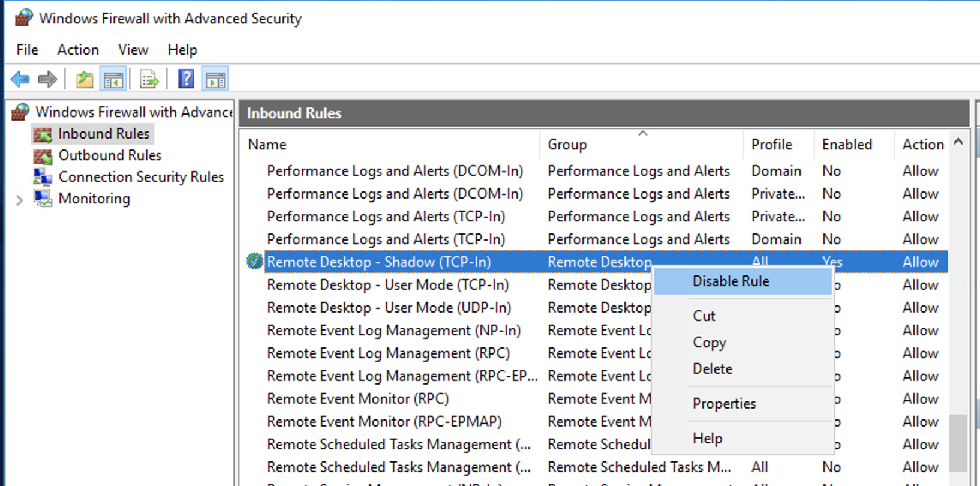This screenshot has height=486, width=980.
Task: Select Remote Desktop - User Mode (TCP-In) rule
Action: point(388,285)
